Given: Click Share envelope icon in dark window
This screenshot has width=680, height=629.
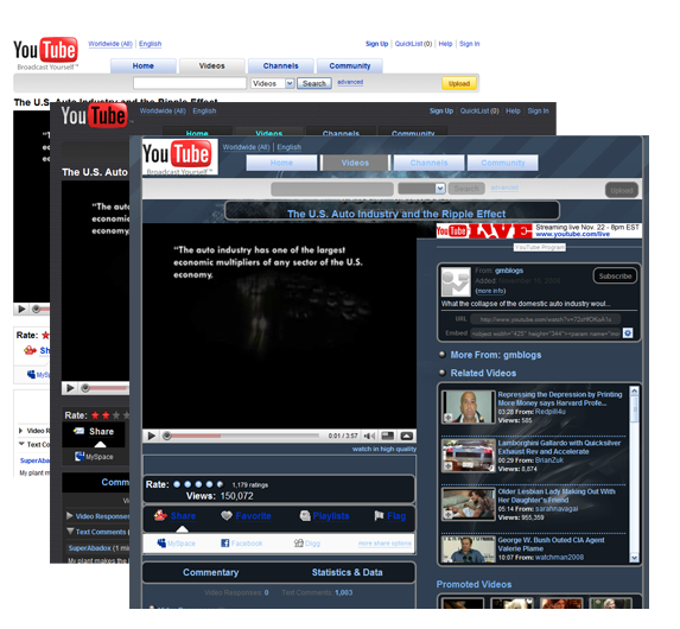Looking at the screenshot, I should point(79,431).
